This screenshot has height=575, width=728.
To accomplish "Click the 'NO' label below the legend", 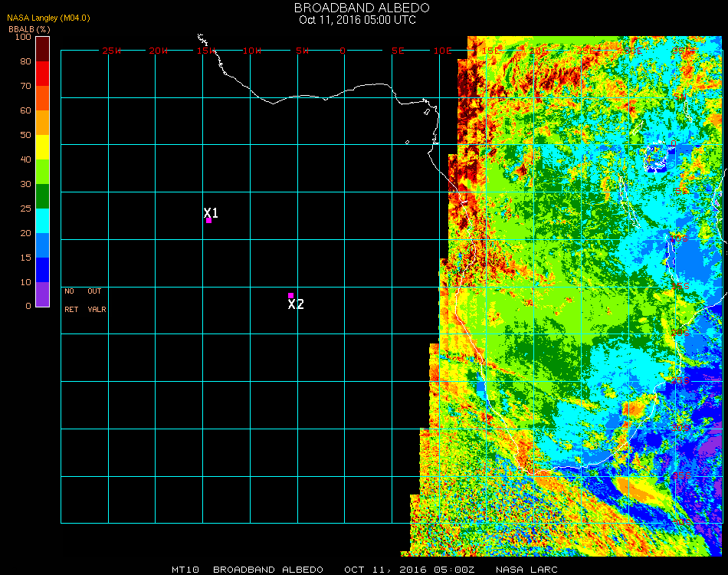I will pos(69,291).
